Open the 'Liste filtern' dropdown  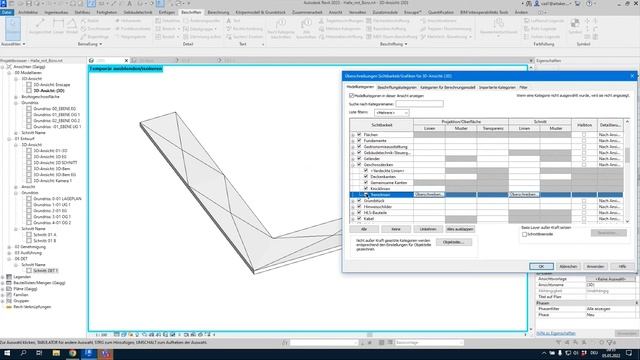[x=391, y=112]
